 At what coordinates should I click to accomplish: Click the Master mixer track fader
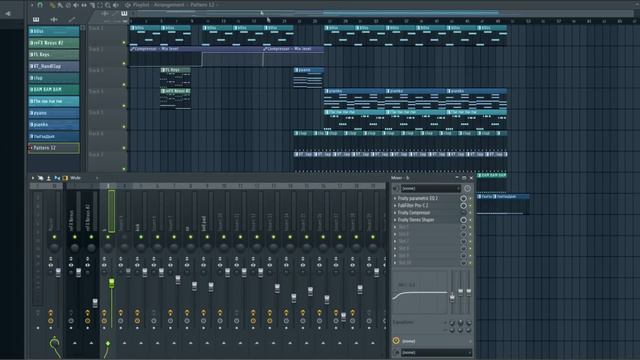[58, 273]
